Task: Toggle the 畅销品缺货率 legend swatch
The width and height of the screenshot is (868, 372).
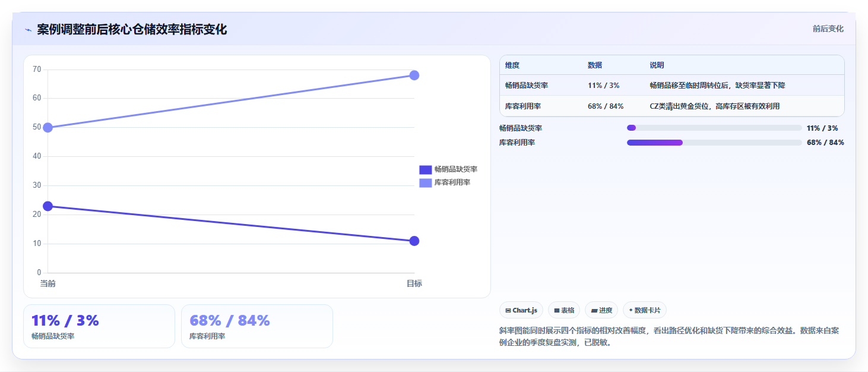Action: 425,169
